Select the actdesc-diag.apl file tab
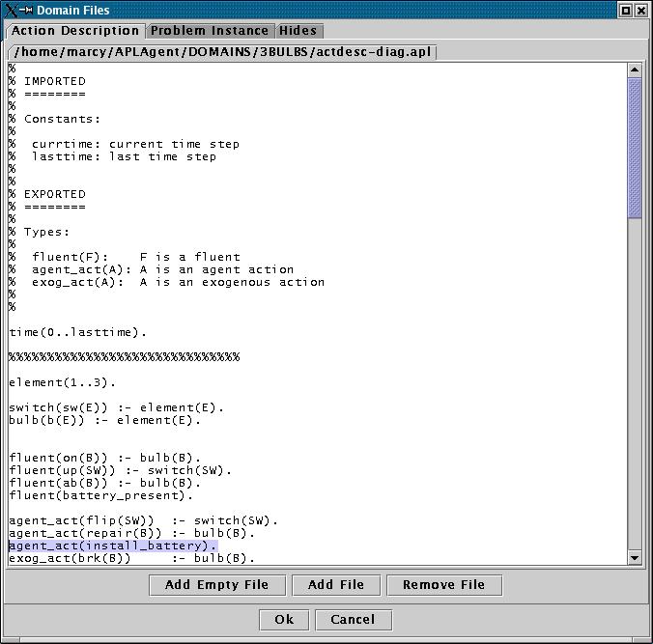Screen dimensions: 653x644 (x=222, y=51)
